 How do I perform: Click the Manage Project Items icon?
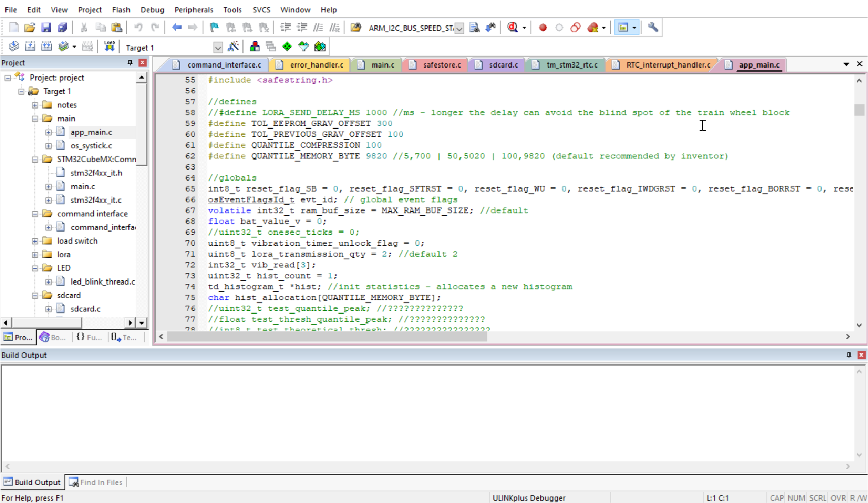pos(255,46)
